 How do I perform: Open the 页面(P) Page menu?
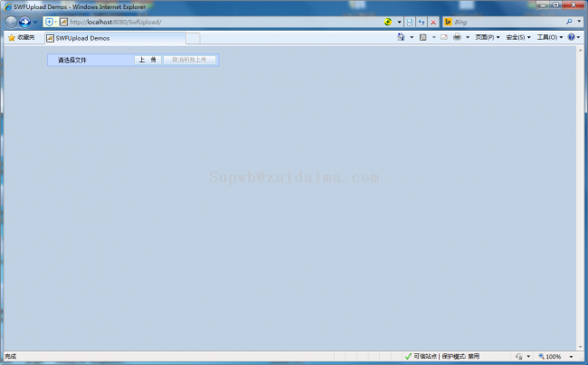point(487,38)
